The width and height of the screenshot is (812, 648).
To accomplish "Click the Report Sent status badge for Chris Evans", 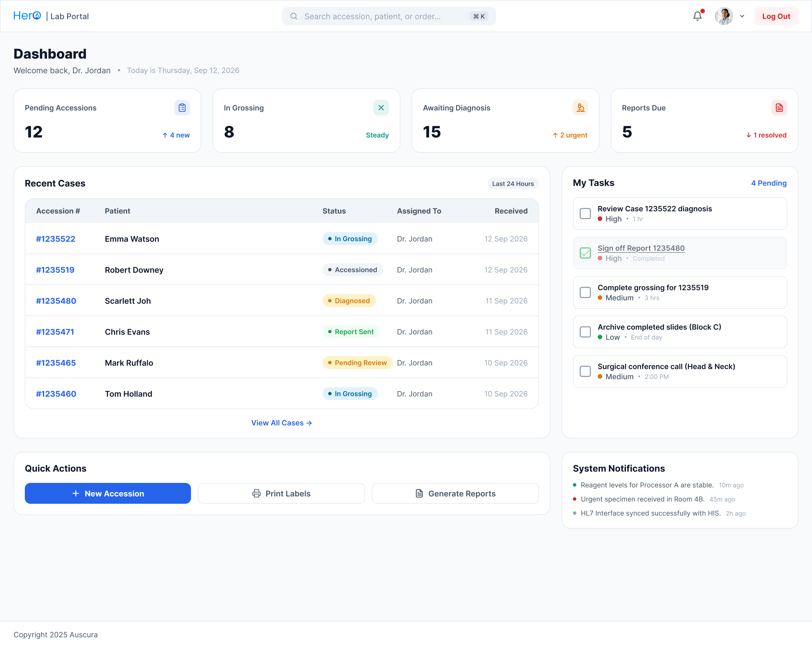I will click(351, 332).
